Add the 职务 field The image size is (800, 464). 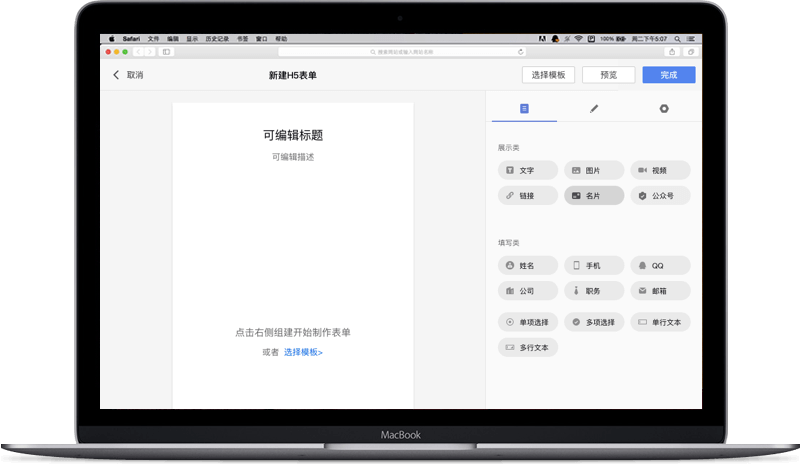(594, 291)
